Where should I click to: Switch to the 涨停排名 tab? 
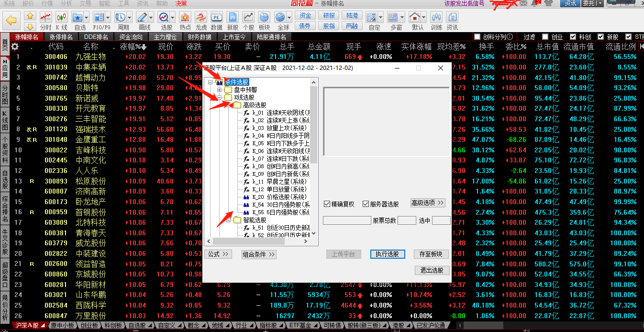tap(61, 37)
